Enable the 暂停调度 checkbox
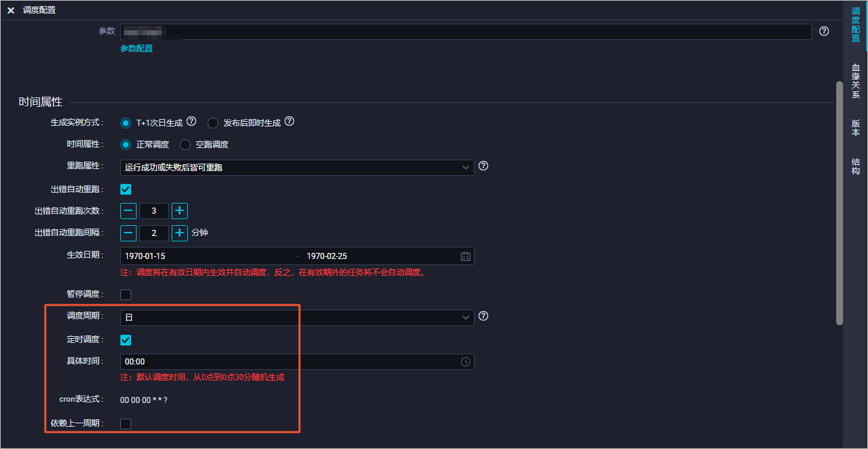This screenshot has width=868, height=449. pyautogui.click(x=126, y=295)
